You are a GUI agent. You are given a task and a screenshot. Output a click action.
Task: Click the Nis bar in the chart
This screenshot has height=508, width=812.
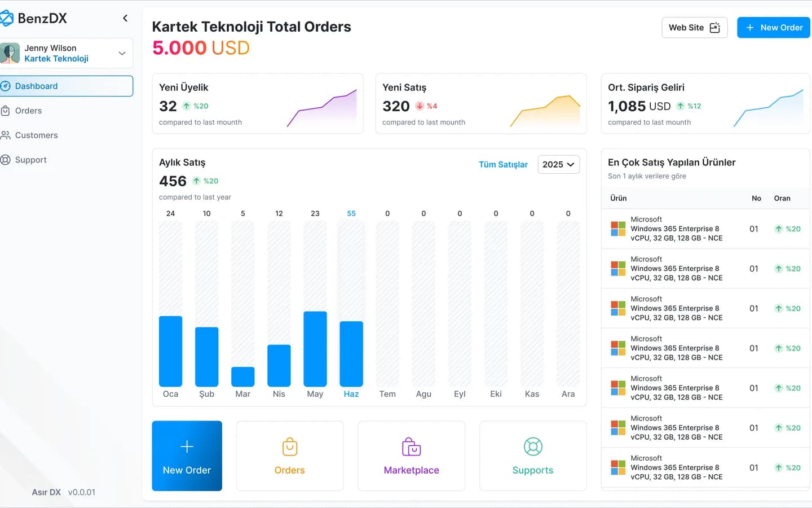(279, 366)
